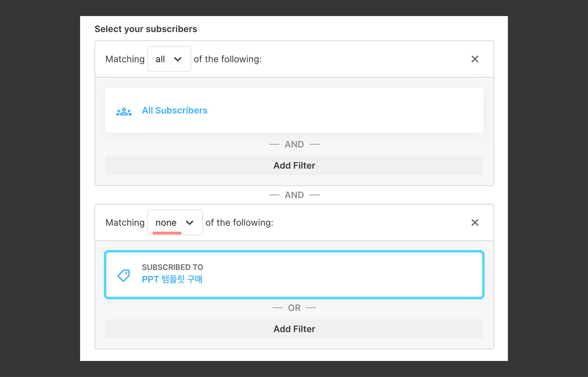This screenshot has width=588, height=377.
Task: Click the 'Select your subscribers' heading
Action: pos(146,29)
